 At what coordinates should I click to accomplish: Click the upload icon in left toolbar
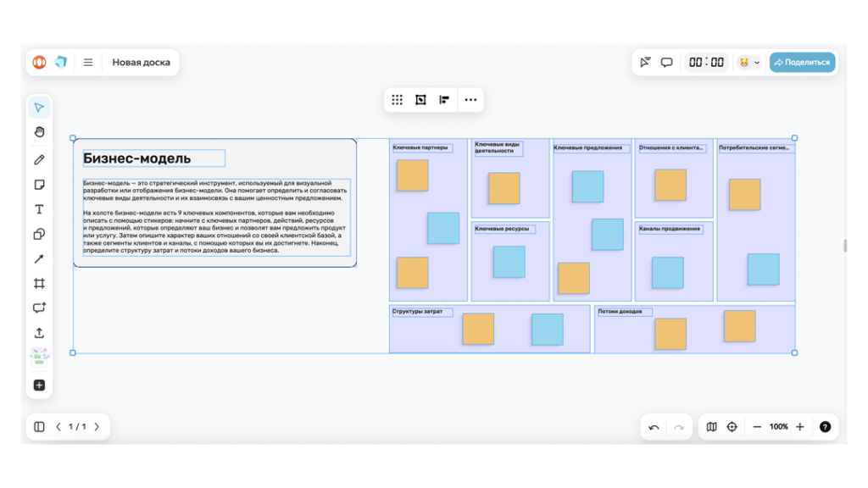coord(39,333)
